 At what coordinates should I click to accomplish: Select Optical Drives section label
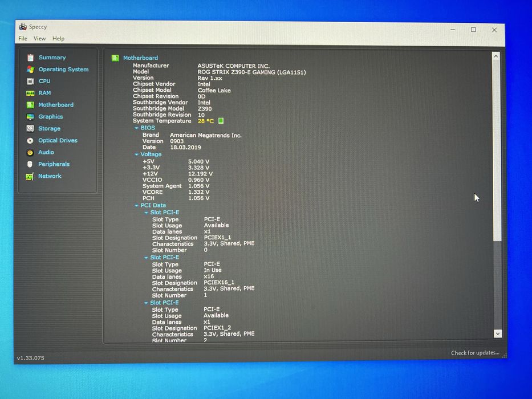click(58, 140)
